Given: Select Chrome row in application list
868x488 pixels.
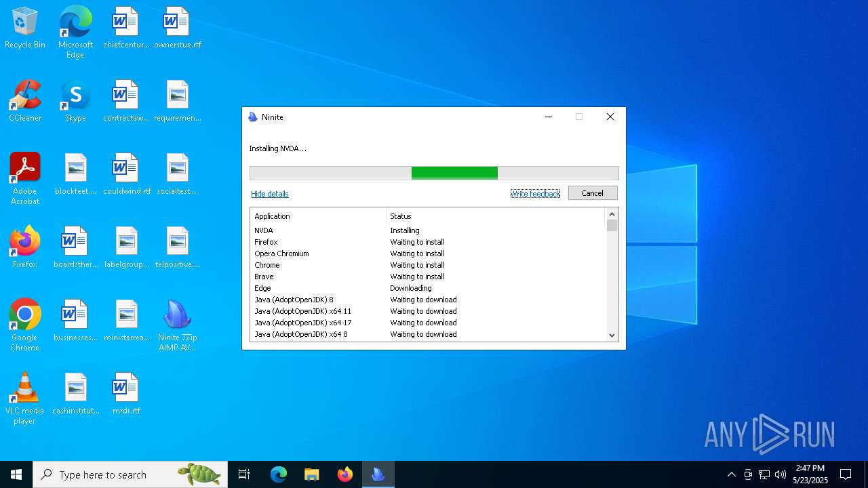Looking at the screenshot, I should click(x=428, y=265).
